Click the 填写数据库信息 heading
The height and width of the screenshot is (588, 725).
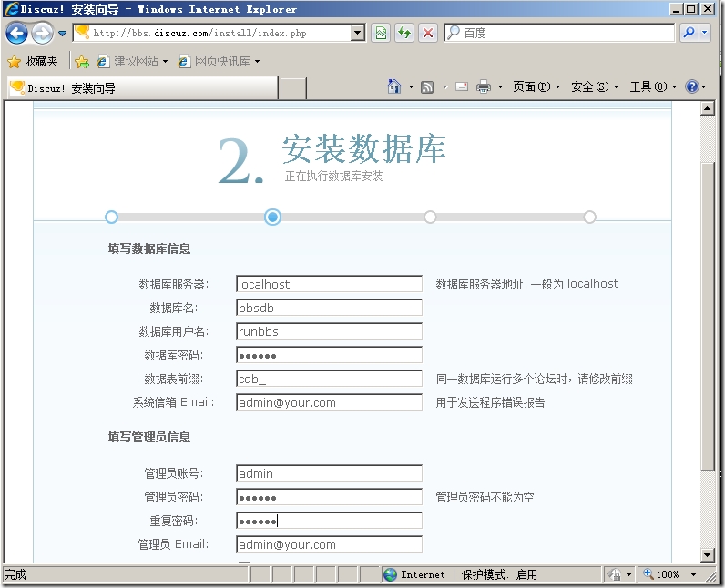[x=148, y=249]
